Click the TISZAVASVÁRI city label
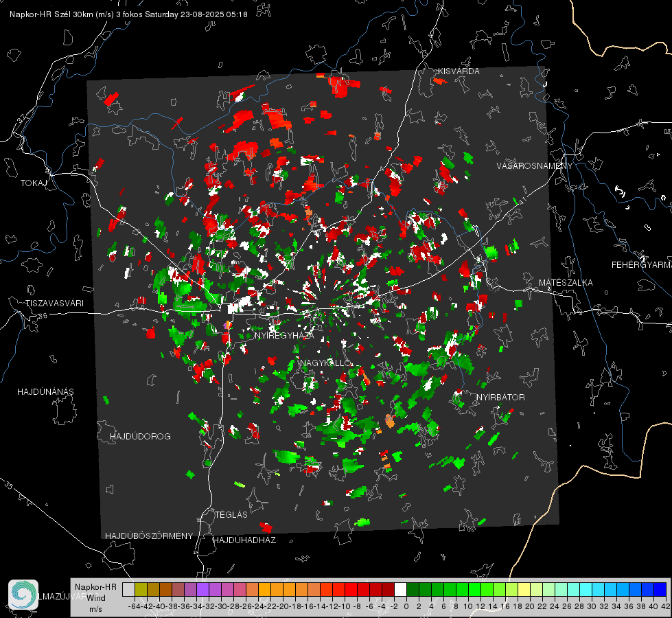Viewport: 672px width, 618px height. point(54,304)
